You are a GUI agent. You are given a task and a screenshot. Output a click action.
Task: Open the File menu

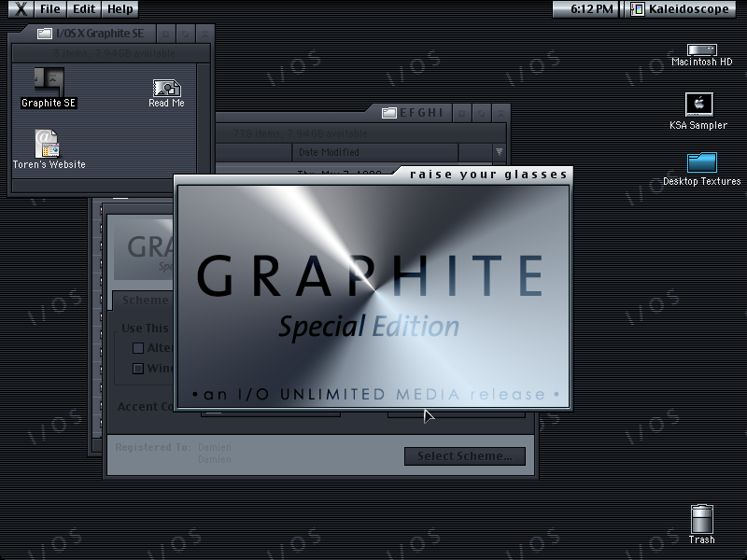(50, 8)
